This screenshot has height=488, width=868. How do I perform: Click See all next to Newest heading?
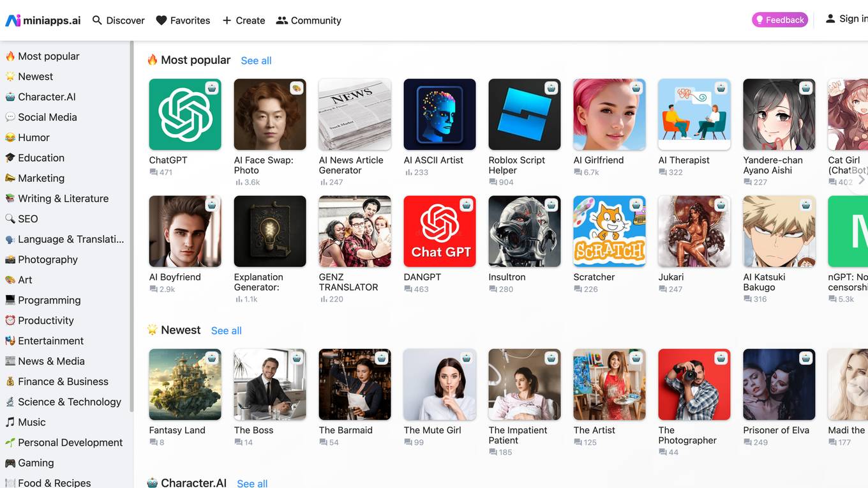coord(226,331)
